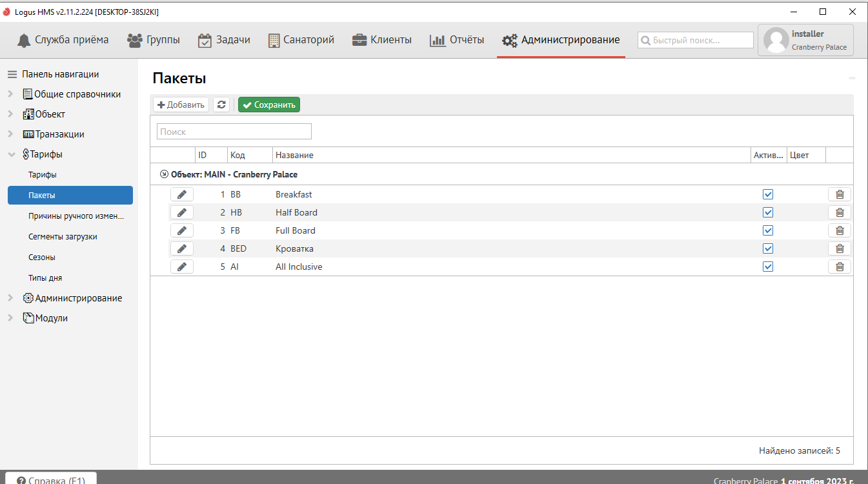This screenshot has width=868, height=484.
Task: Focus the Быстрый поиск field
Action: (696, 40)
